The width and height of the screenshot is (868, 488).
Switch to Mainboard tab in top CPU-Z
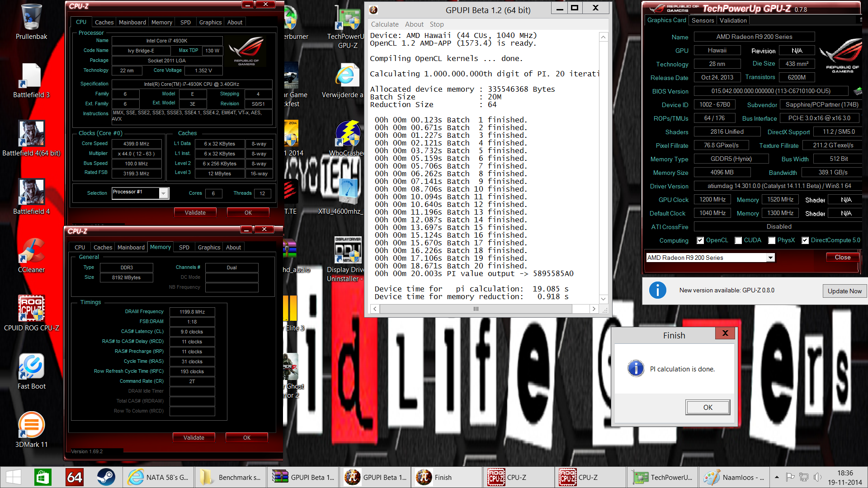[132, 22]
